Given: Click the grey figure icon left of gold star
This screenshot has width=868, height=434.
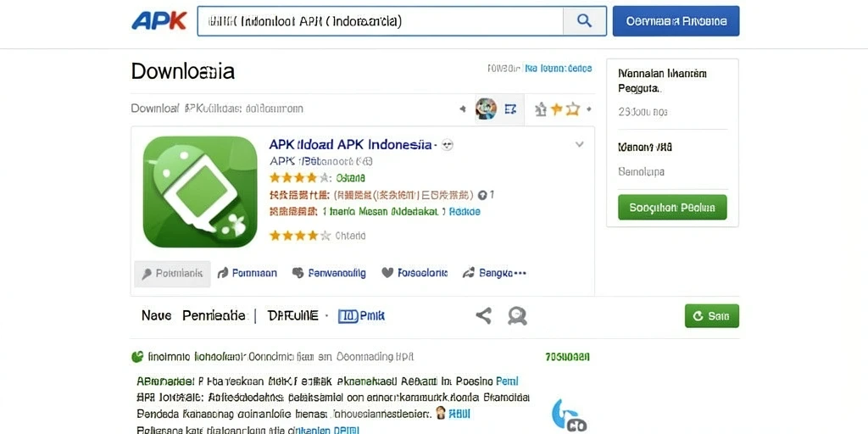Looking at the screenshot, I should tap(541, 109).
